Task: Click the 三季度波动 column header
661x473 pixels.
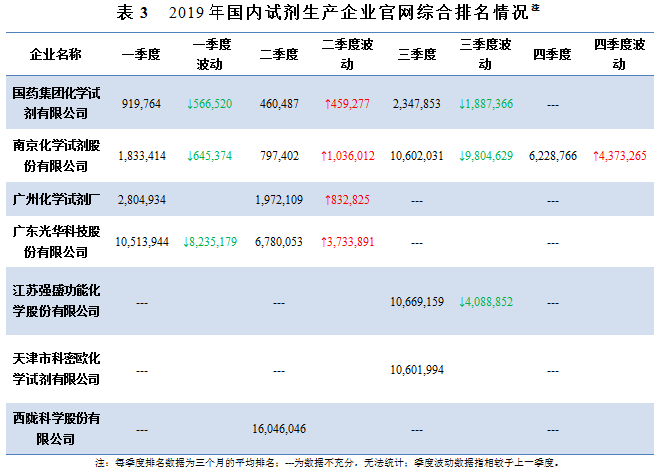Action: tap(485, 54)
